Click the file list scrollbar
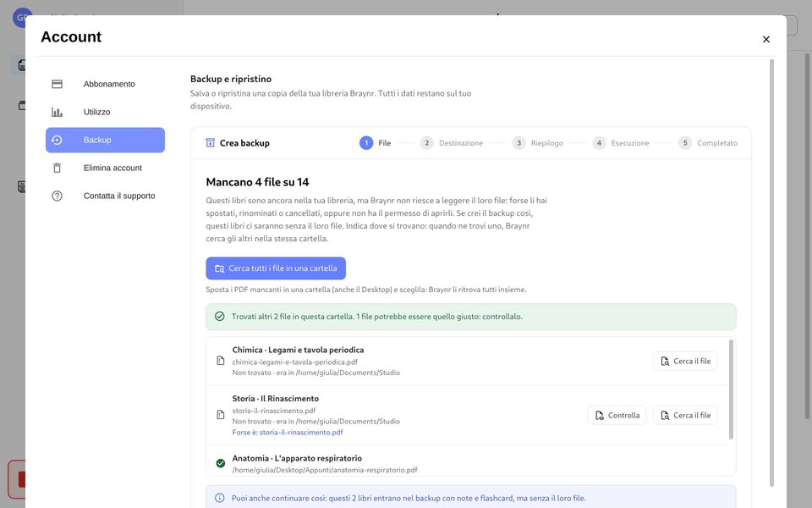The image size is (812, 508). [x=731, y=389]
